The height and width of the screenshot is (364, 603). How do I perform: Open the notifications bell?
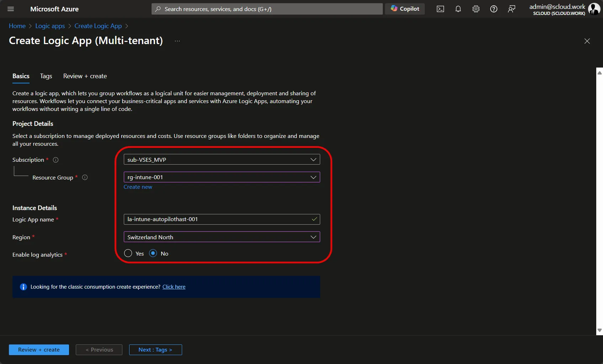[458, 9]
